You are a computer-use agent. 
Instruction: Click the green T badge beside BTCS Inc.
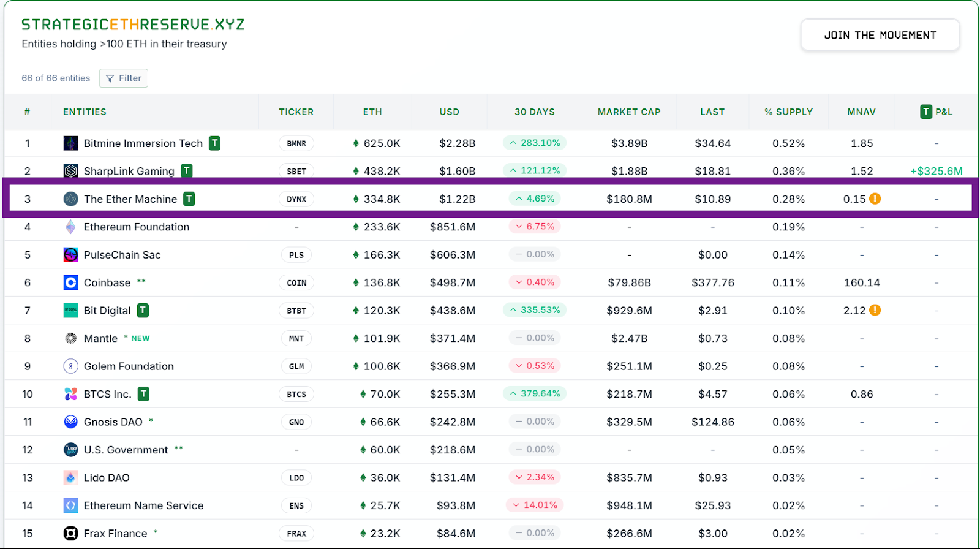pos(143,393)
